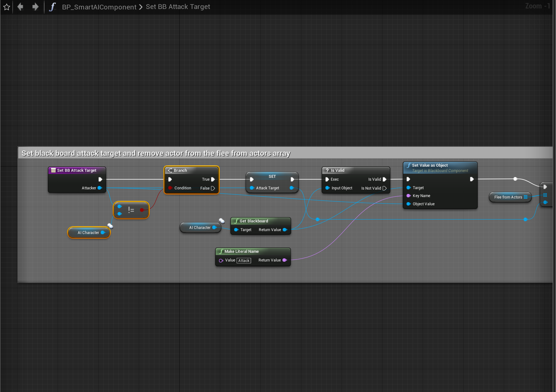The image size is (556, 392).
Task: Click the purple Key Name pin
Action: tap(408, 195)
